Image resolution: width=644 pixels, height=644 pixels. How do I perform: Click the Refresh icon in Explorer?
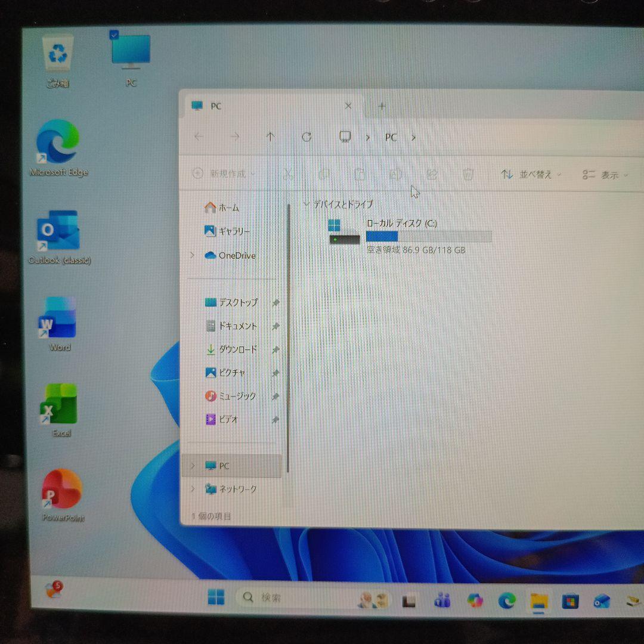point(306,137)
